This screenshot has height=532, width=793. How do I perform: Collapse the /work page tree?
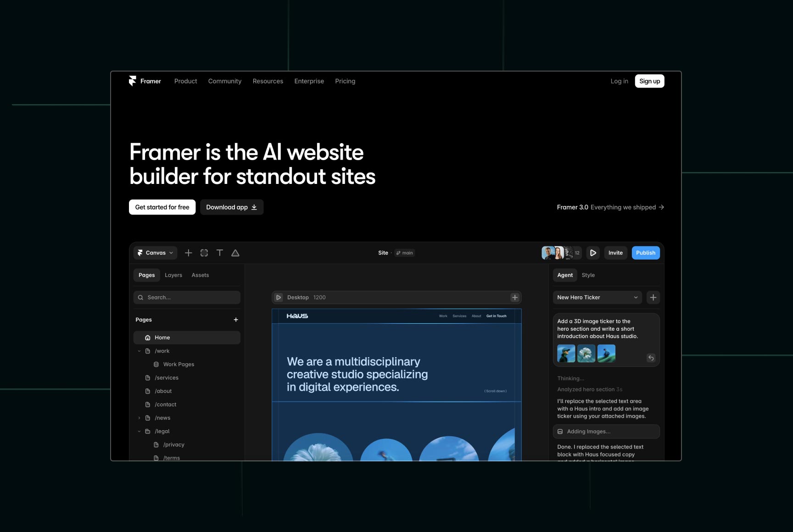pos(139,351)
